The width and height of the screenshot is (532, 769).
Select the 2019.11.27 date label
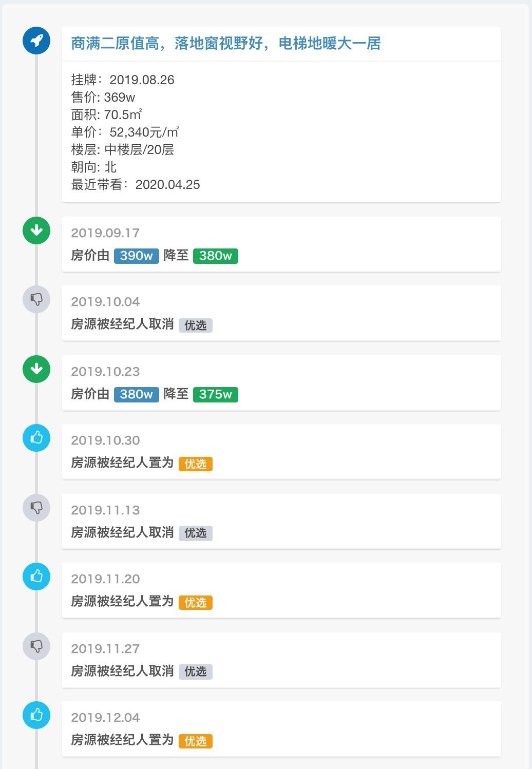105,648
